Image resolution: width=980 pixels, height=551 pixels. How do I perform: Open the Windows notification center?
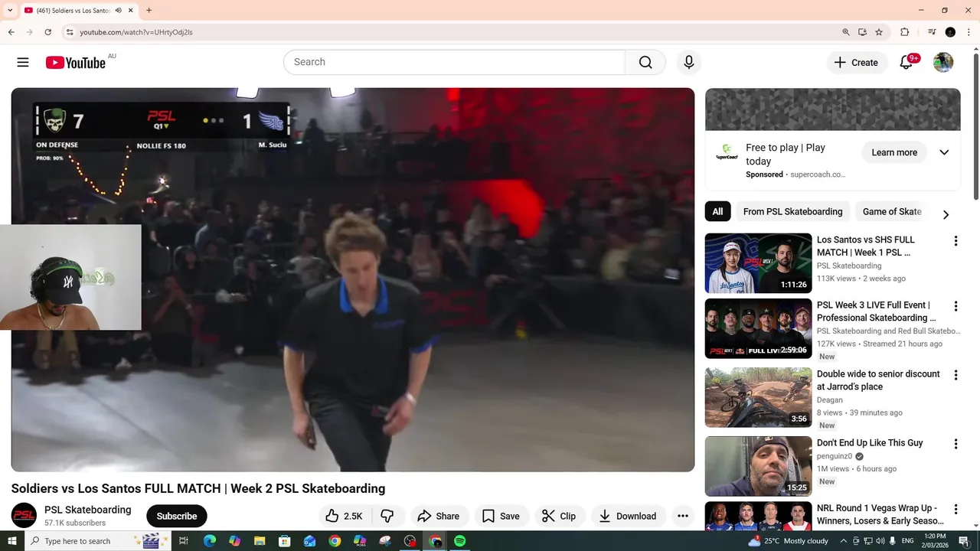pos(965,541)
